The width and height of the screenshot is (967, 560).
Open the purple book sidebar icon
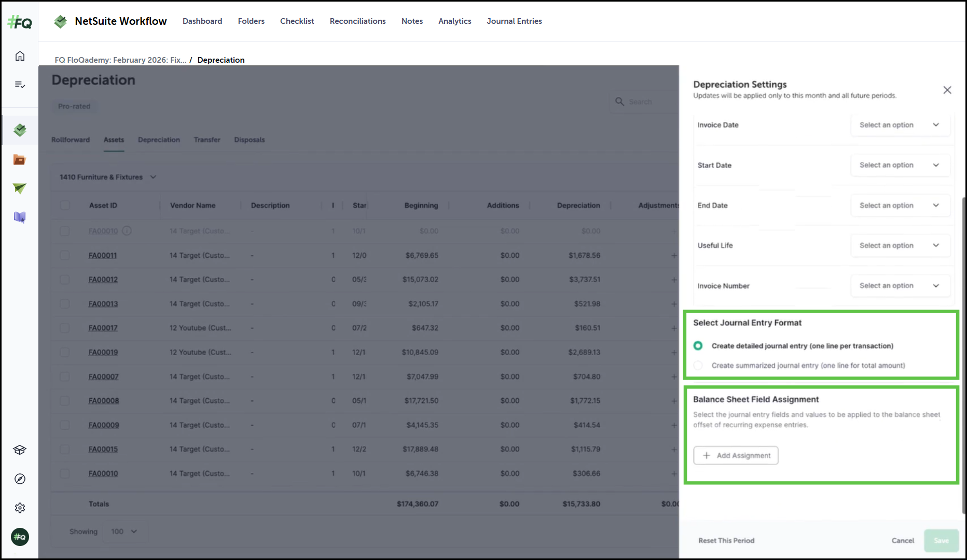pyautogui.click(x=20, y=217)
